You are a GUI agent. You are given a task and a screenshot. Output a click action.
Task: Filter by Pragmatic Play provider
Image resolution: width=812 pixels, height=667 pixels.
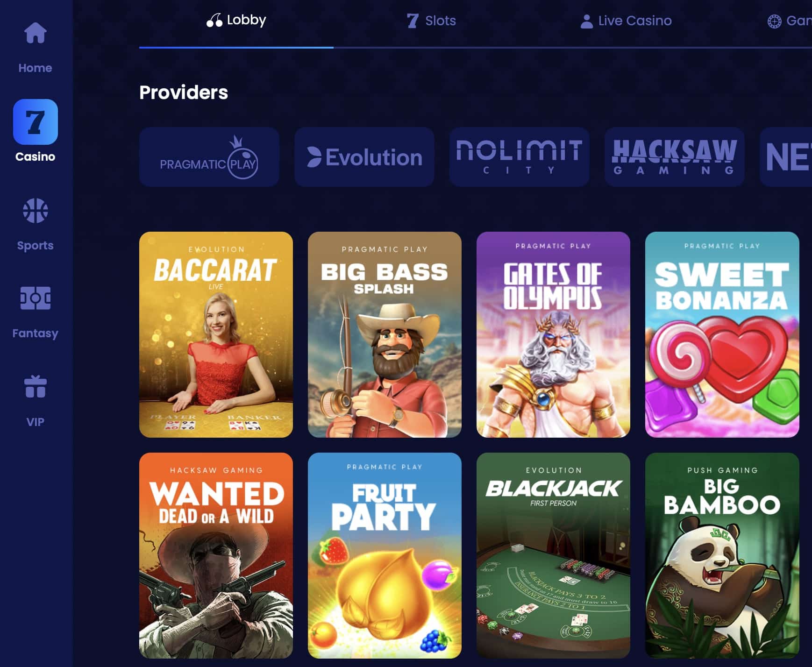click(x=209, y=157)
